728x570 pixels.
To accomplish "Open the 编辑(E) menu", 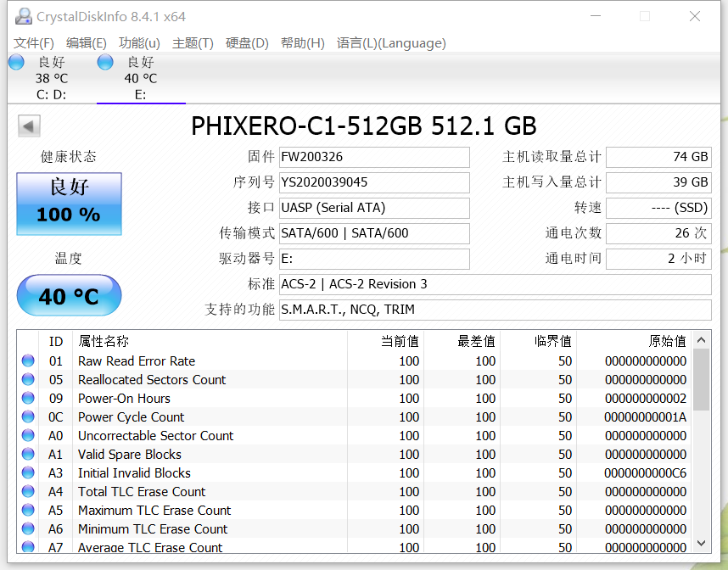I will click(87, 43).
